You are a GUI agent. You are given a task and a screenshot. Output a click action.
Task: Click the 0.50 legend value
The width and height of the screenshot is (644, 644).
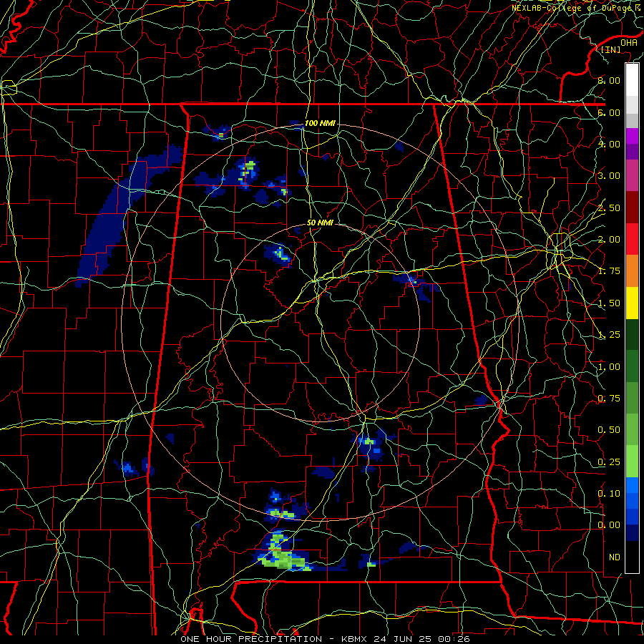click(x=609, y=430)
